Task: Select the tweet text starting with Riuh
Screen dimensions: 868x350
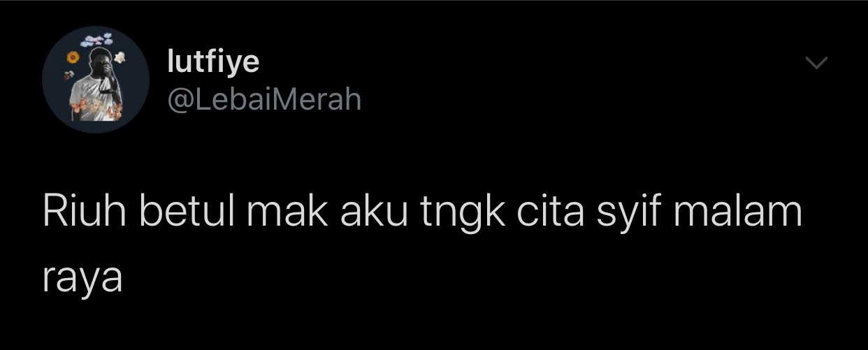Action: point(422,246)
